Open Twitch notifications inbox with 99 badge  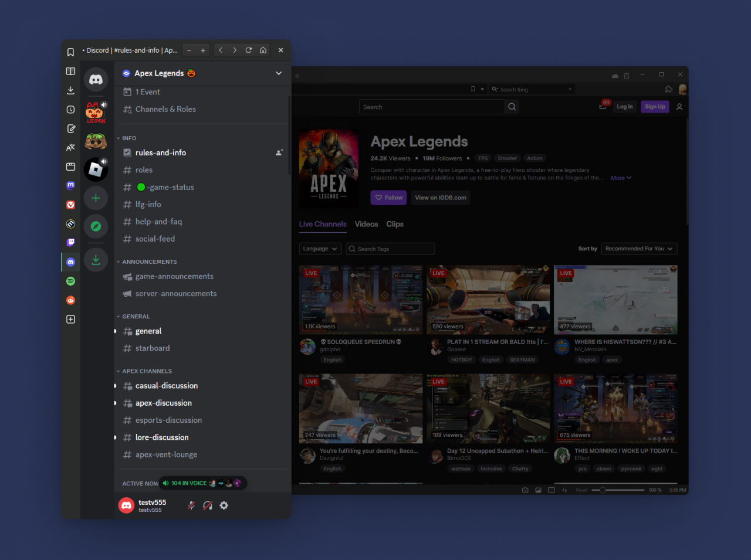(x=603, y=106)
